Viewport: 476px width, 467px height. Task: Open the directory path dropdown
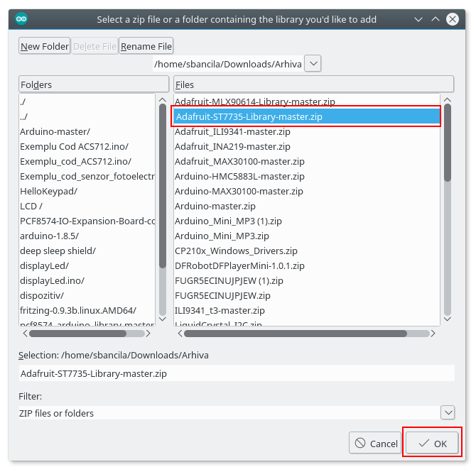point(313,64)
